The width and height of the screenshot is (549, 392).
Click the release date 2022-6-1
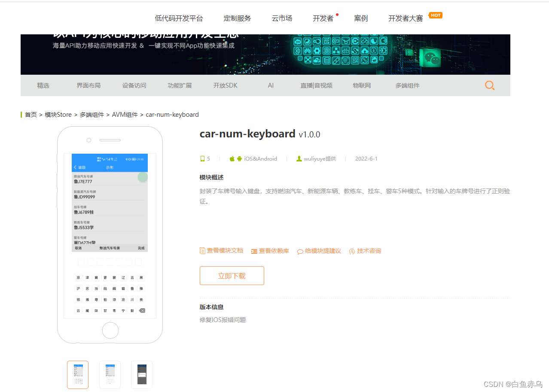(x=366, y=159)
